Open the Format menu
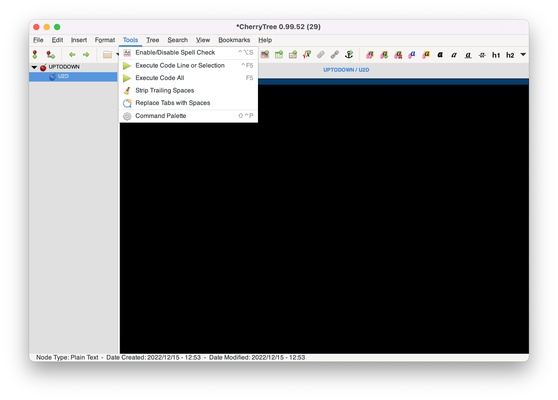Screen dimensions: 558x400 tap(105, 40)
